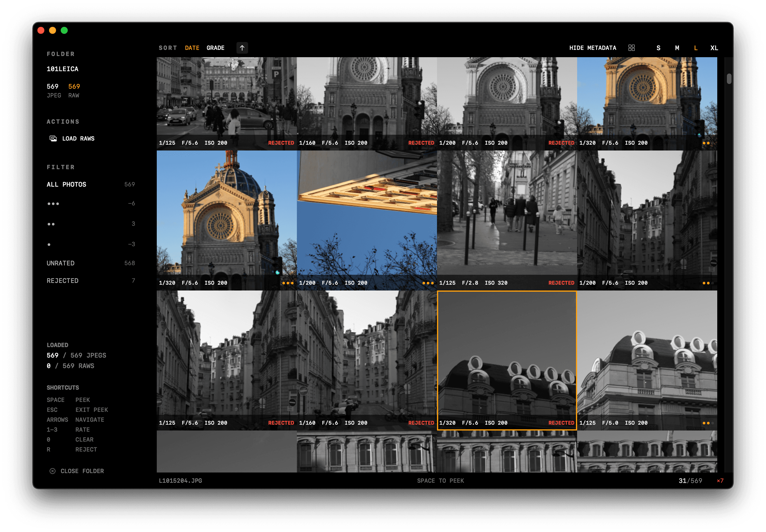Sort photos by Grade
766x532 pixels.
(215, 48)
